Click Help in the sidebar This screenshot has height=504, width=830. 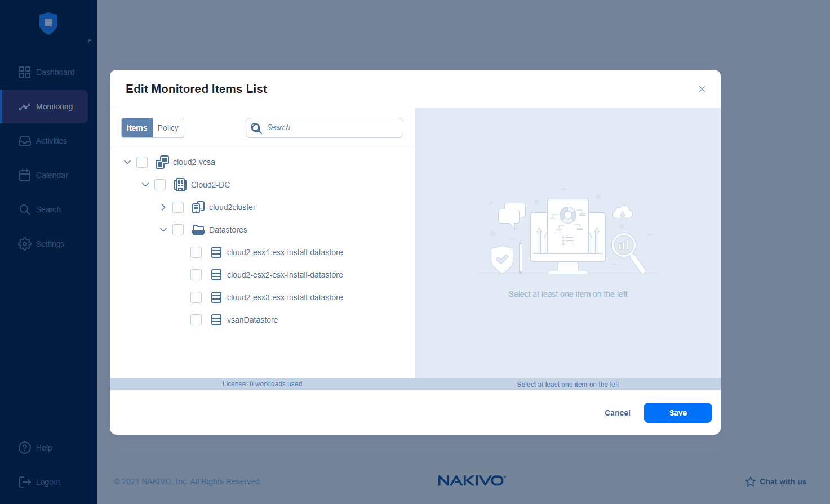point(45,448)
